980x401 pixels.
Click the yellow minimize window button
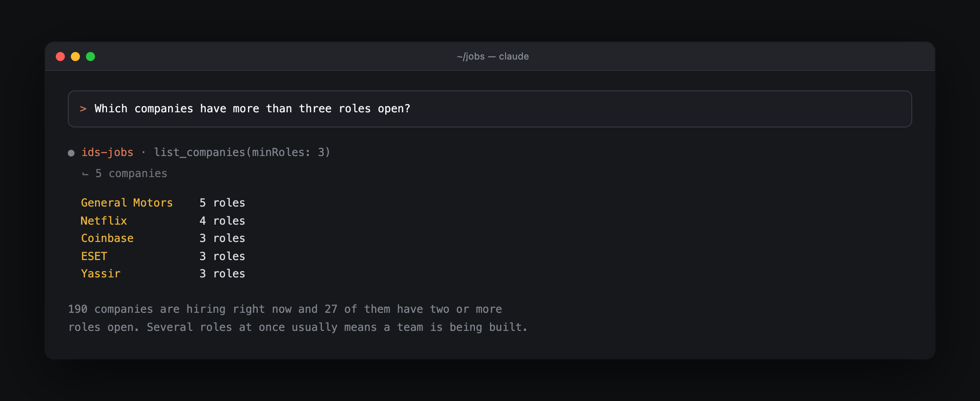pos(75,57)
